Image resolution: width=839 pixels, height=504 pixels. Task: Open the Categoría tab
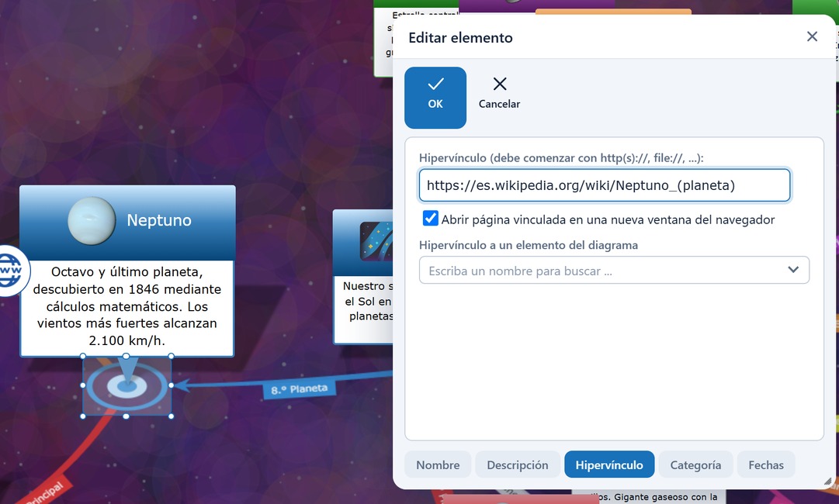[x=695, y=464]
